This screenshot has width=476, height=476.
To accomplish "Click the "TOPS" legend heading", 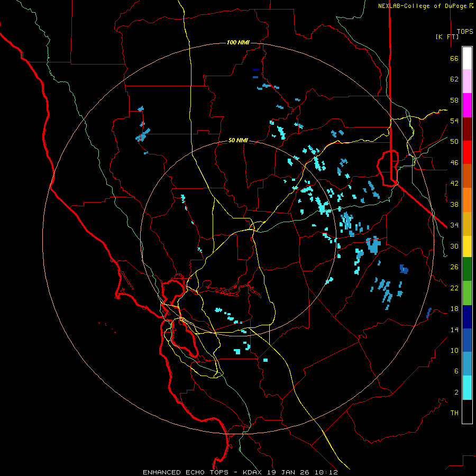I will pyautogui.click(x=465, y=32).
